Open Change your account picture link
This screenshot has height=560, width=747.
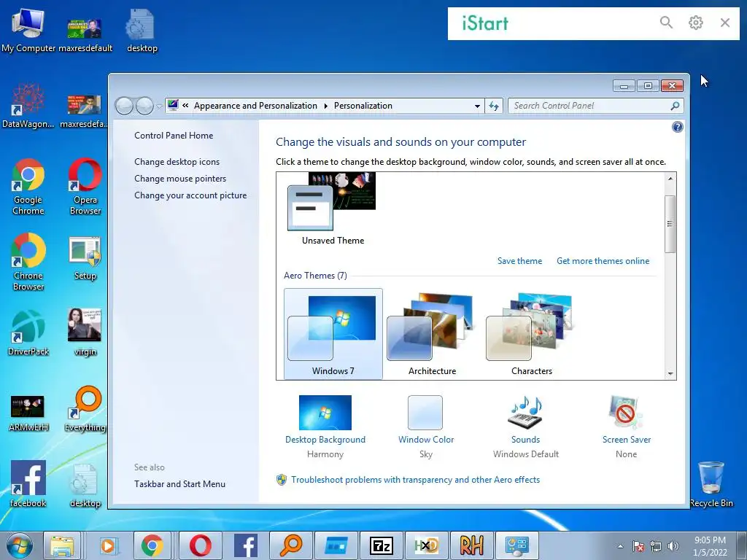[x=190, y=195]
